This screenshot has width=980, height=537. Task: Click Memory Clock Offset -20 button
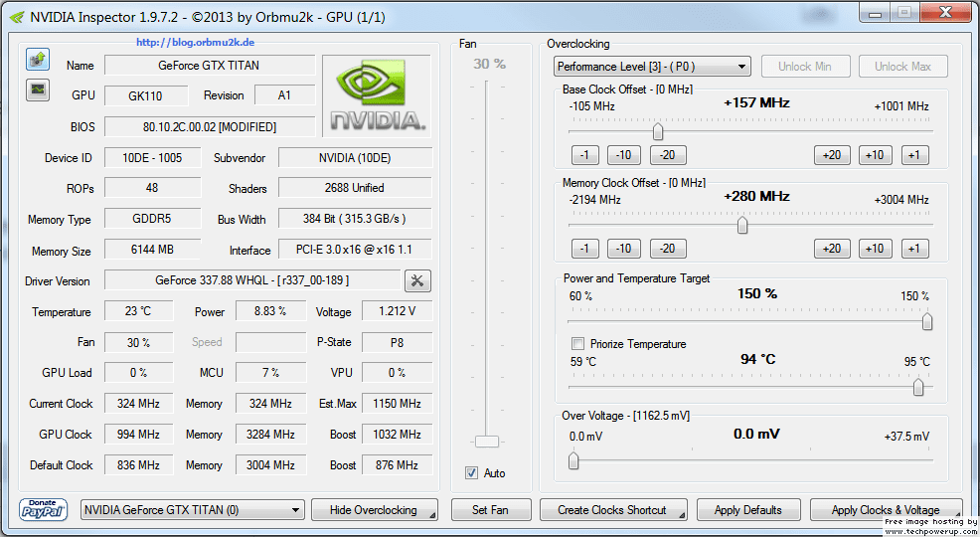pos(668,249)
